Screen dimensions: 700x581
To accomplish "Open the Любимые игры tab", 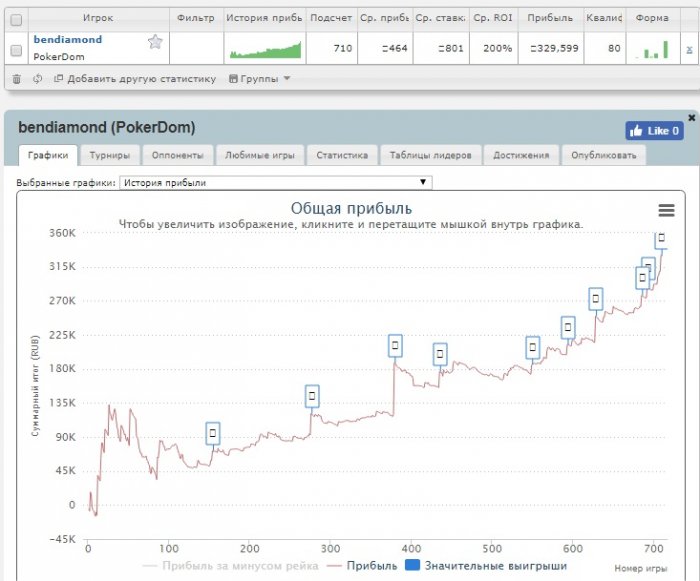I will 260,155.
